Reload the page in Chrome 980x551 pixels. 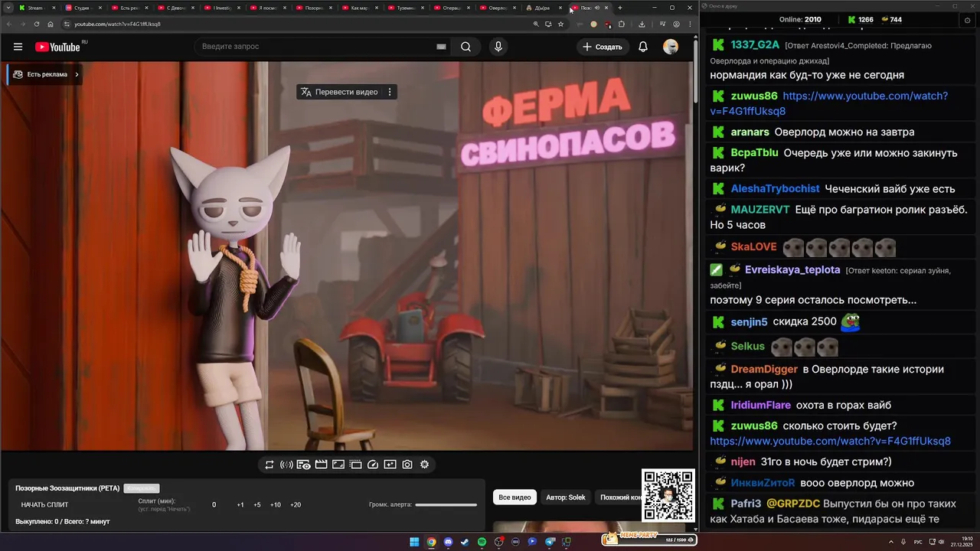click(36, 24)
